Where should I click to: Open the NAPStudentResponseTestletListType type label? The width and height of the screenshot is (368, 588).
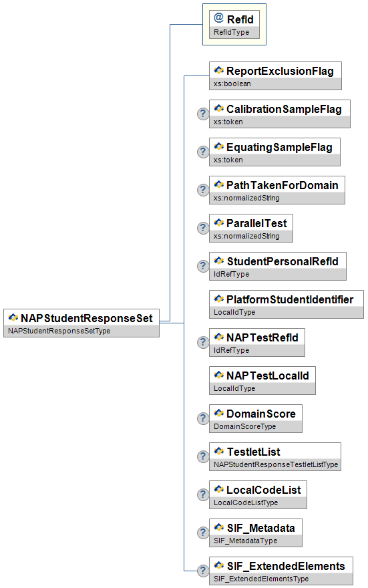[x=276, y=464]
